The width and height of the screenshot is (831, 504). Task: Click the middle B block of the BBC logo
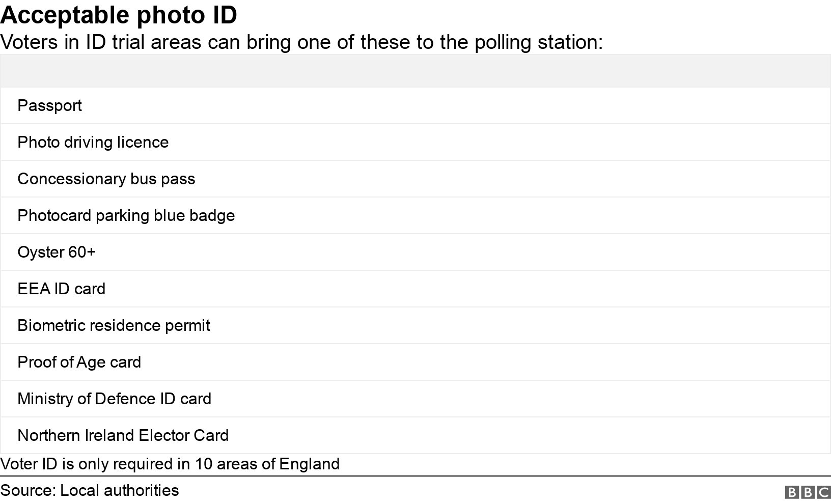(x=808, y=492)
